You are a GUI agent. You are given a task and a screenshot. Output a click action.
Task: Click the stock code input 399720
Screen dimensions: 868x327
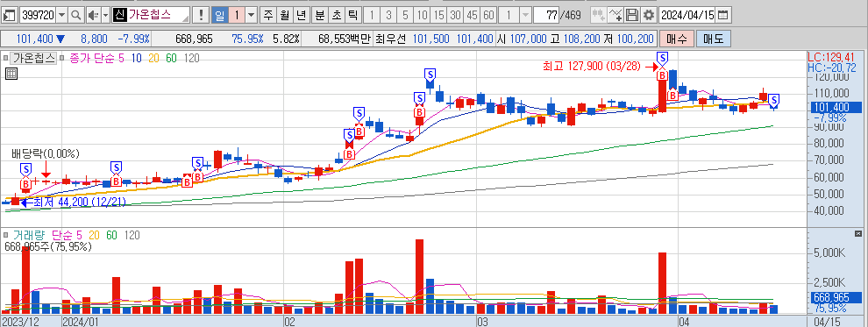click(38, 15)
